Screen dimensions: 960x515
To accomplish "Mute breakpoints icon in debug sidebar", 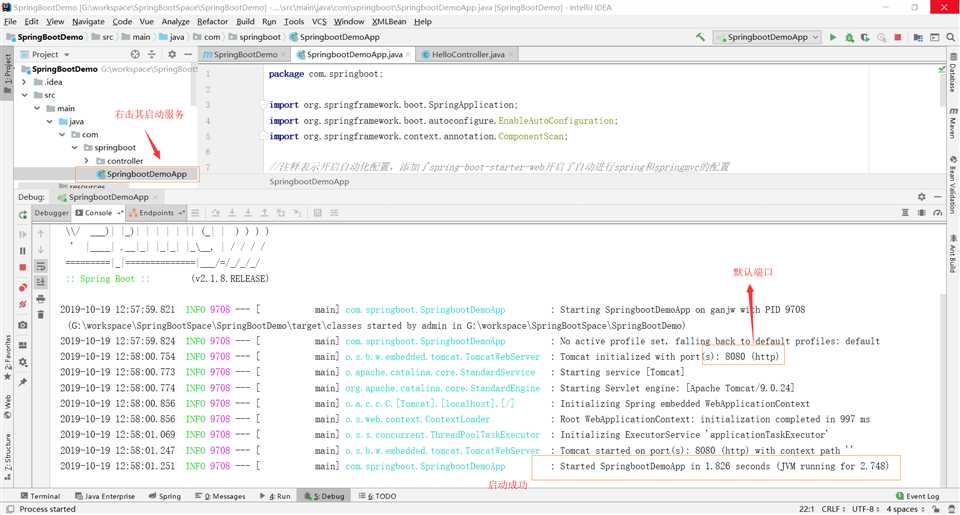I will point(23,304).
